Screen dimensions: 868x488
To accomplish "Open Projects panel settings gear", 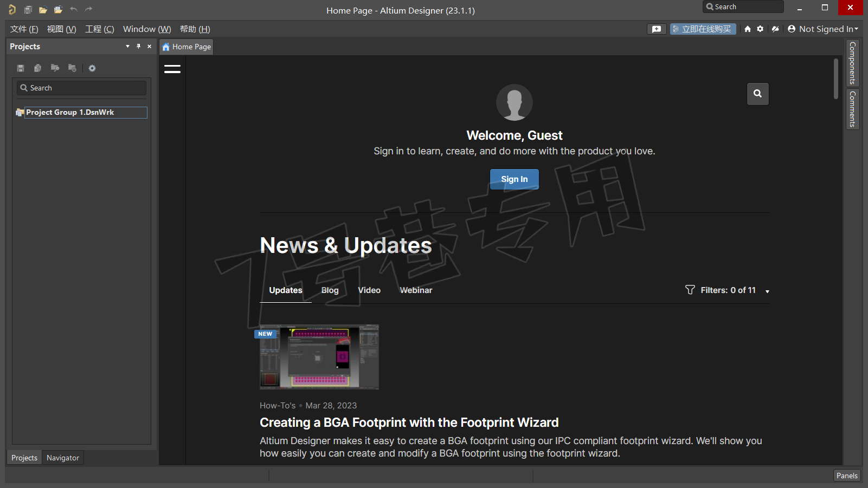I will 92,68.
